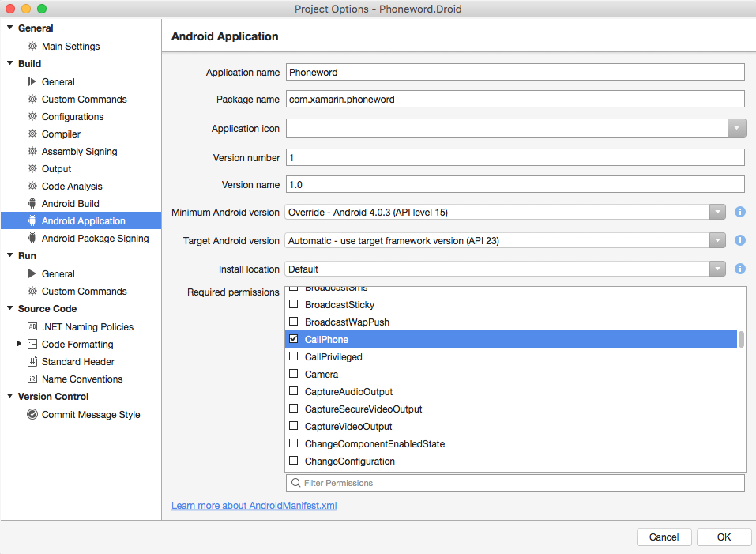
Task: Click the Filter Permissions search box
Action: [515, 483]
